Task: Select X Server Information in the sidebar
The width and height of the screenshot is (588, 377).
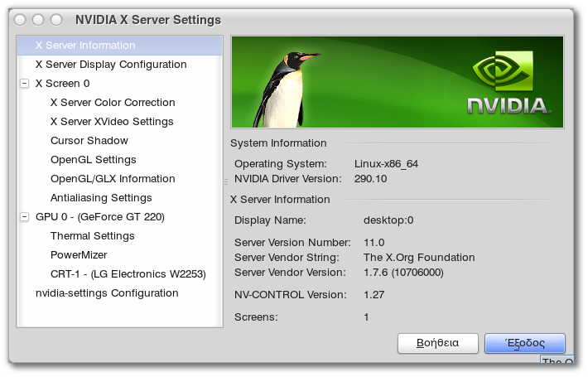Action: pos(119,46)
